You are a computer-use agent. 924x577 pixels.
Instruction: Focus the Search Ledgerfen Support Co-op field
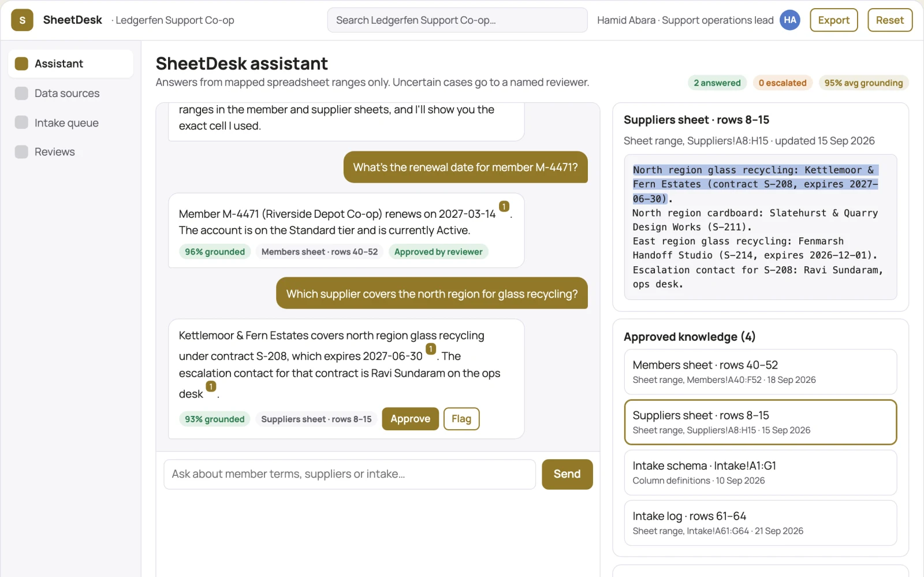point(457,20)
